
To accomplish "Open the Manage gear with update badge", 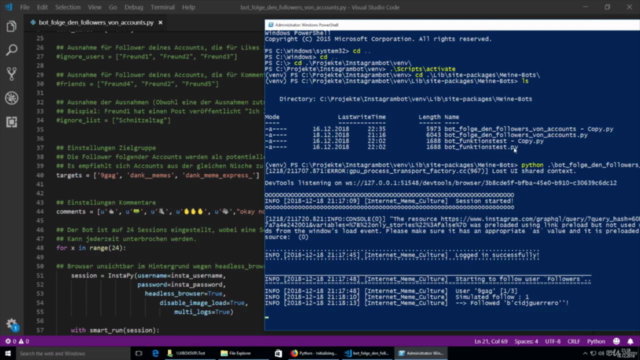I will pyautogui.click(x=11, y=325).
